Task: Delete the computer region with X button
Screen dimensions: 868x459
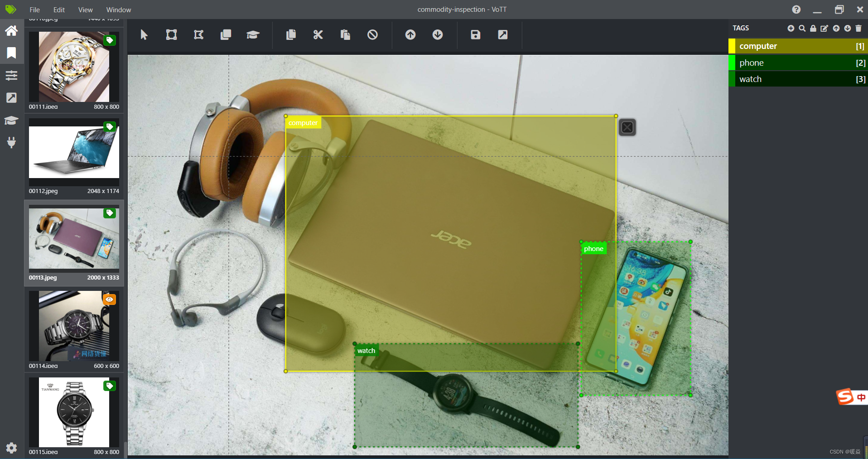Action: coord(627,127)
